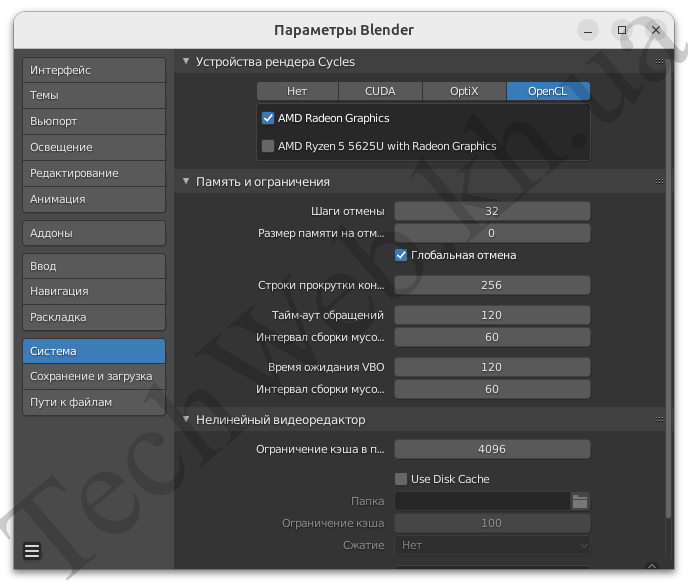Click the Шаги отмены value field
Image resolution: width=688 pixels, height=586 pixels.
492,211
